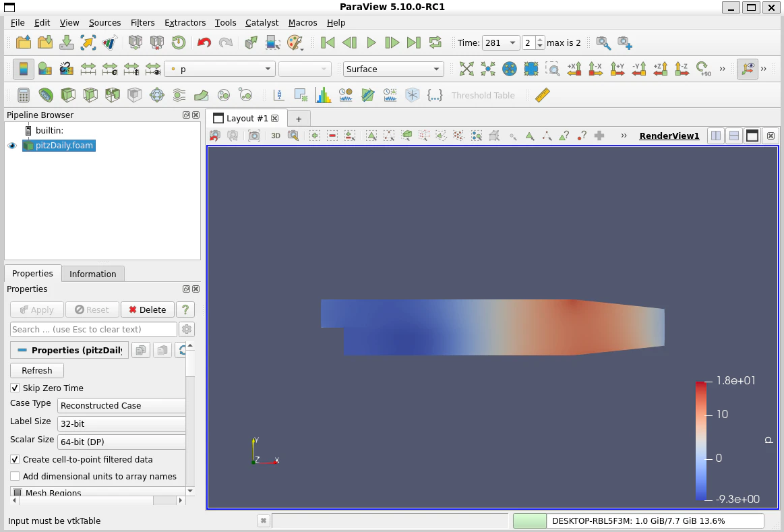This screenshot has width=784, height=532.
Task: Play the animation
Action: [371, 42]
